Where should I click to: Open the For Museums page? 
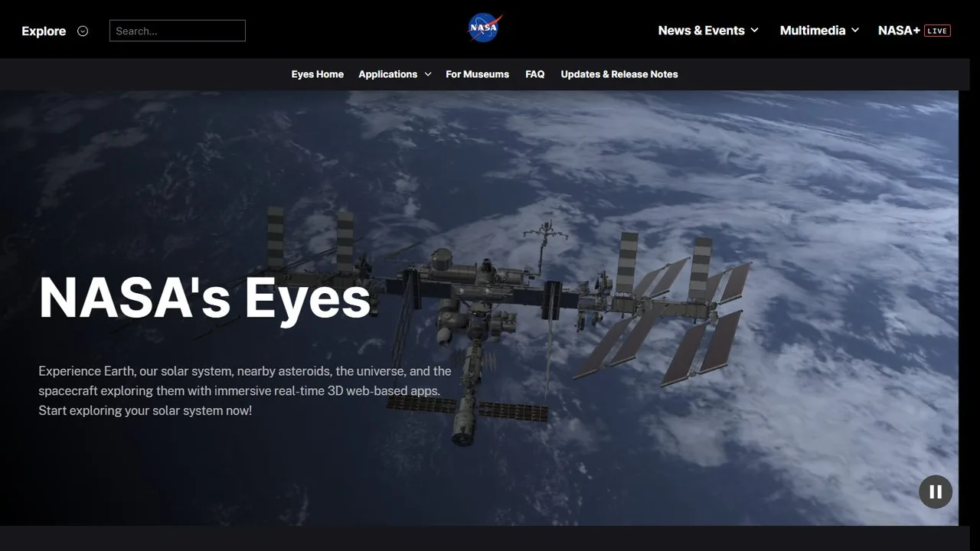click(477, 74)
